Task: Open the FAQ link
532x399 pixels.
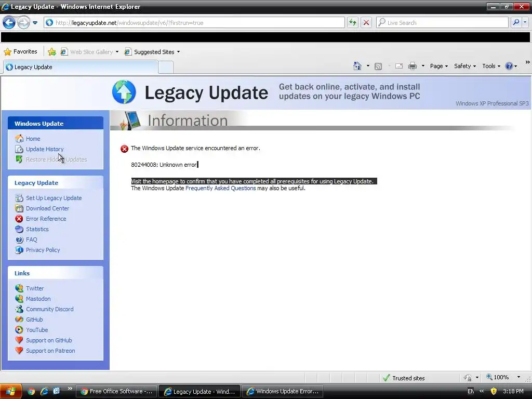Action: [x=32, y=240]
